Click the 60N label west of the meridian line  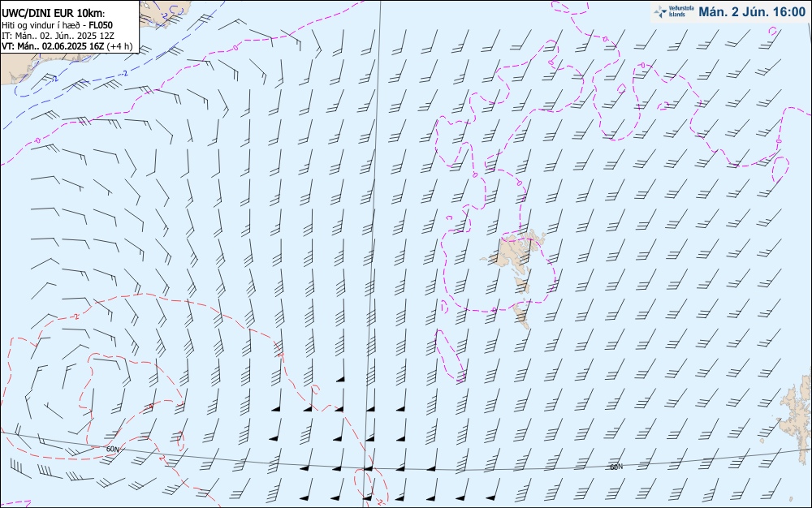point(112,450)
